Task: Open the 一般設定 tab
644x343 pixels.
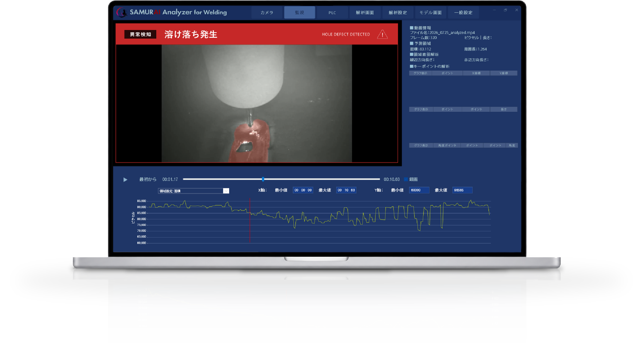Action: tap(463, 13)
